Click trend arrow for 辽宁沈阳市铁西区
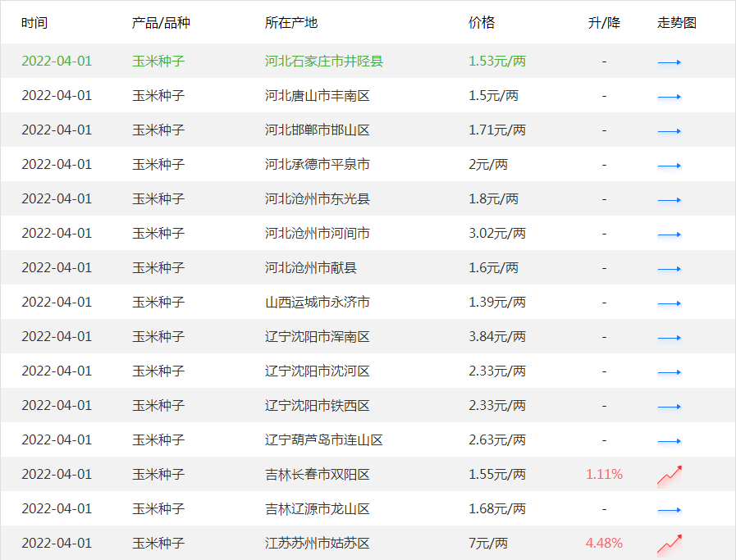This screenshot has height=560, width=736. [x=670, y=405]
